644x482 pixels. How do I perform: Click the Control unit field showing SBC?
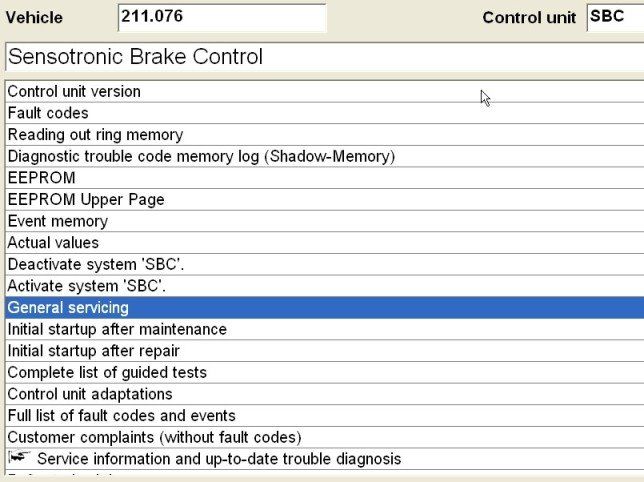click(614, 17)
